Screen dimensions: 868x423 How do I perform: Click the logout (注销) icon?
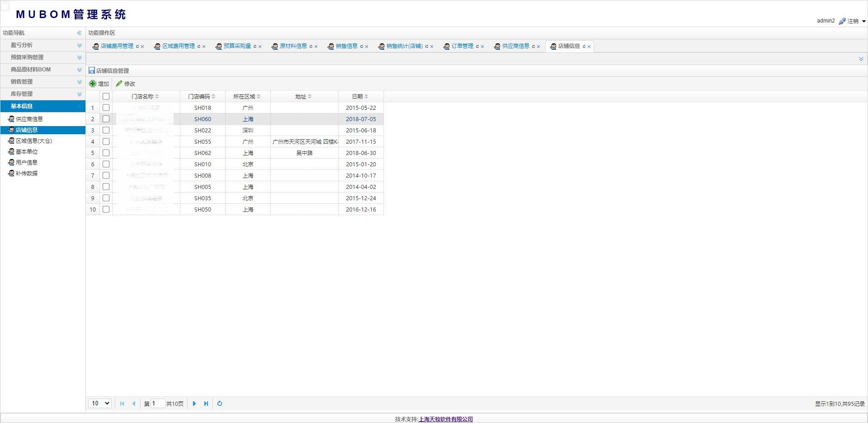842,21
